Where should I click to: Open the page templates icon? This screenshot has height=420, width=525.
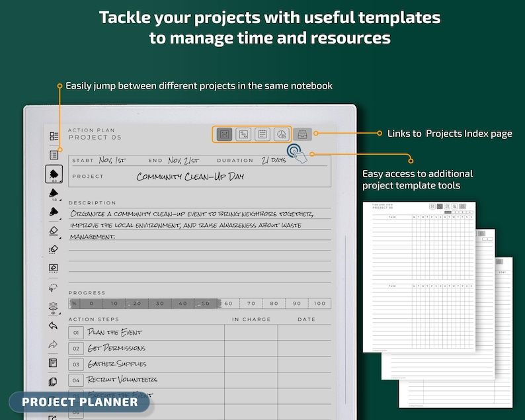(54, 363)
